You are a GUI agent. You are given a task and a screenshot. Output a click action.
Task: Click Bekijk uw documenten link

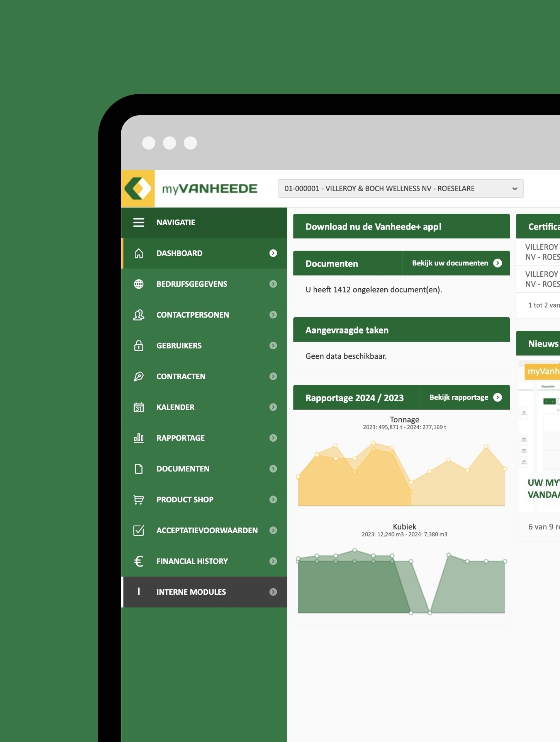(x=450, y=263)
